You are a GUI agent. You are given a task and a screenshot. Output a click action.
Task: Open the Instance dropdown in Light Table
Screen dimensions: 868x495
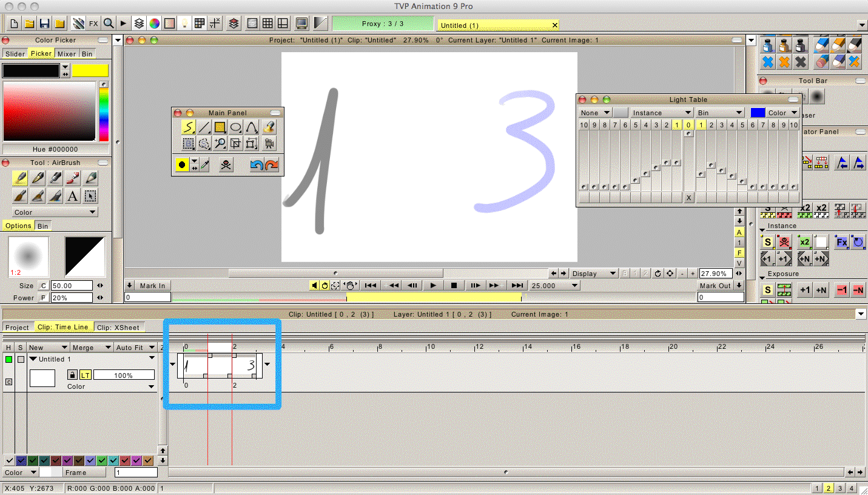pos(662,113)
